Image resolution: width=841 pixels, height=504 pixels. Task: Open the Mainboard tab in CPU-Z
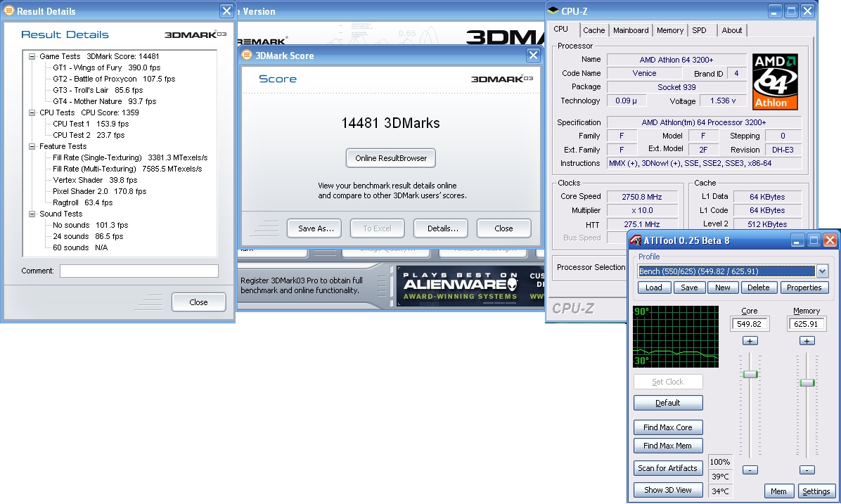(x=631, y=30)
